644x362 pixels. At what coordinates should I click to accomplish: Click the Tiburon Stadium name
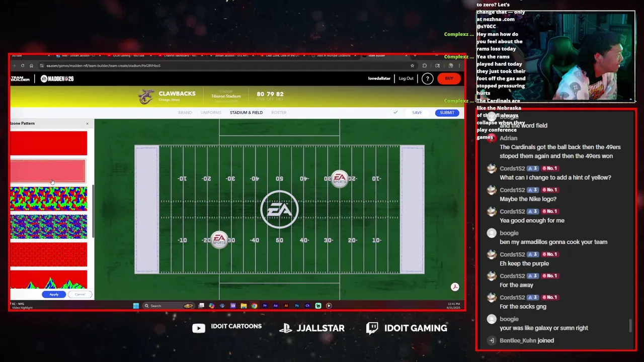click(x=226, y=96)
